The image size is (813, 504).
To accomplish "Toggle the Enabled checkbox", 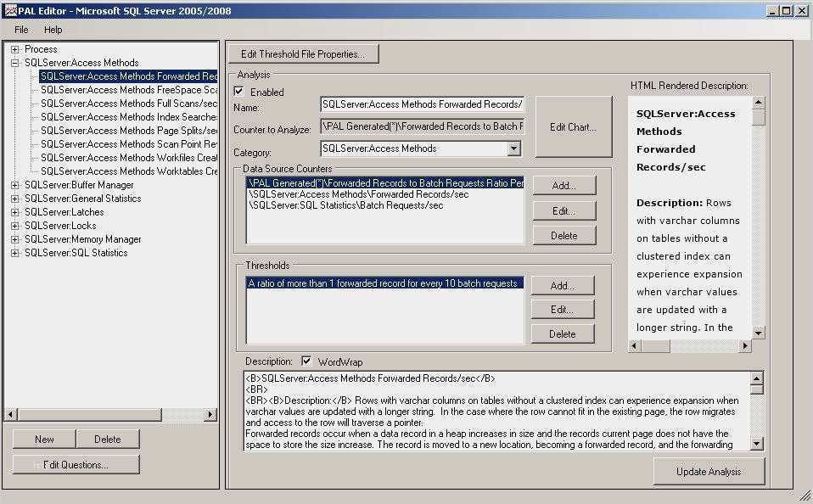I will click(x=239, y=92).
